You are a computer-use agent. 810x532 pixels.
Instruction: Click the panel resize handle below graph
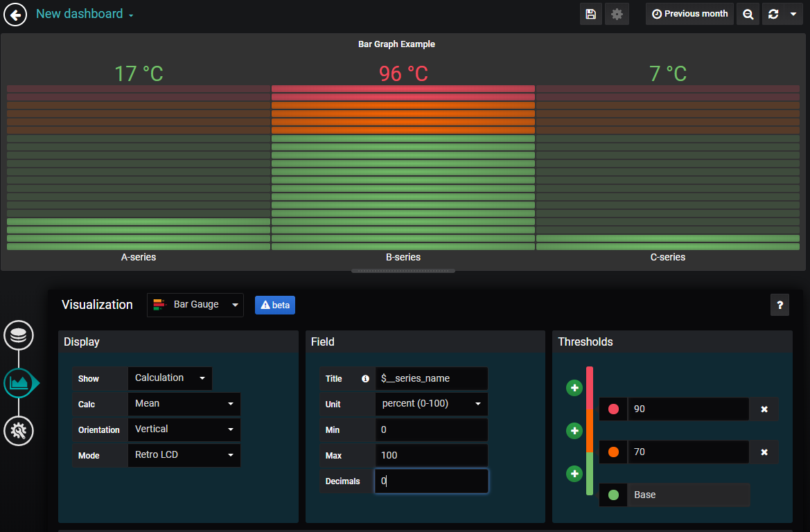(x=403, y=271)
